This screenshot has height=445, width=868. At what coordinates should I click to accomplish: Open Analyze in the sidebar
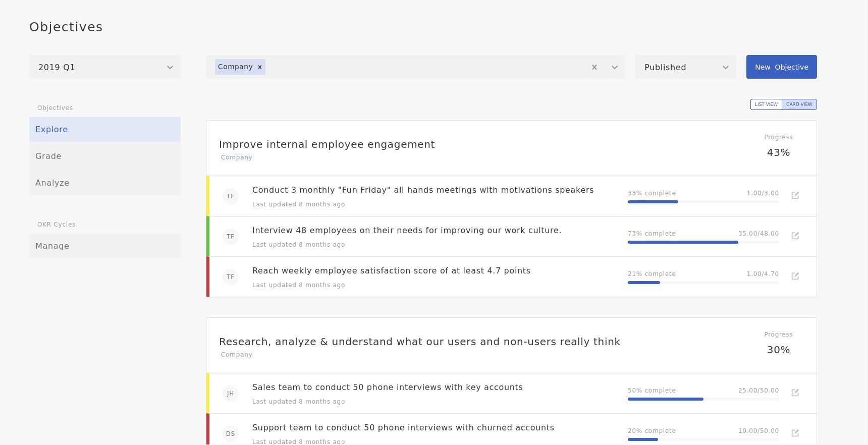coord(104,183)
